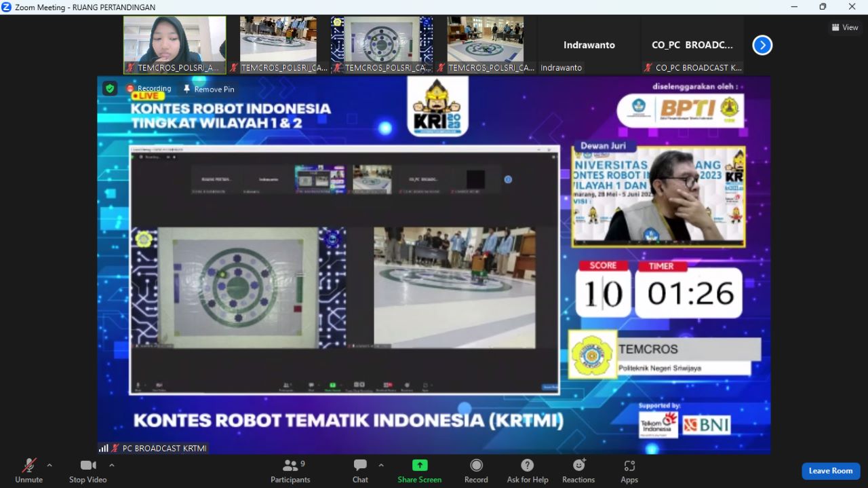The height and width of the screenshot is (488, 868).
Task: Open the View menu
Action: [844, 27]
